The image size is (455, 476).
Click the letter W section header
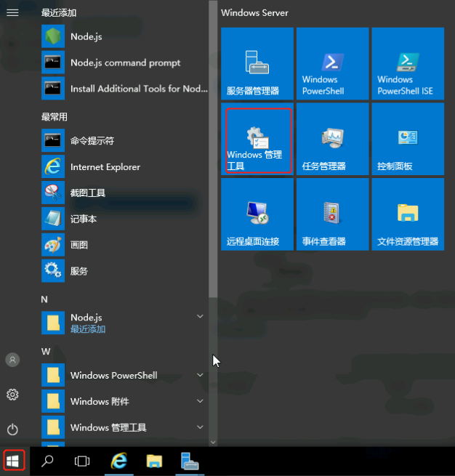(x=46, y=352)
